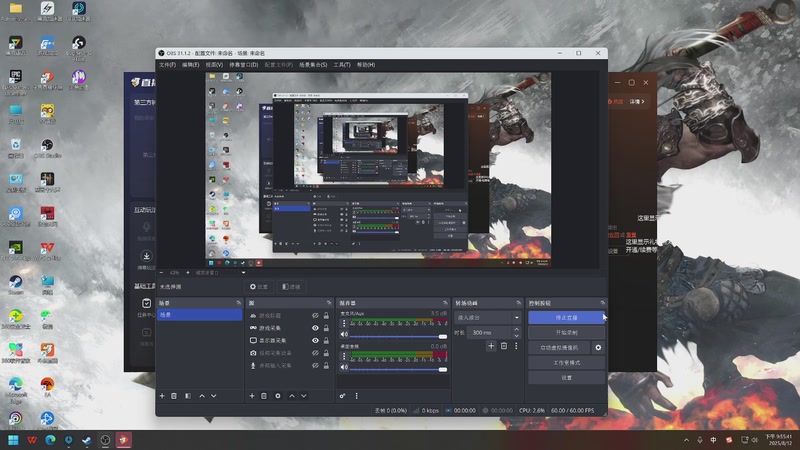
Task: Open the 工具(T) menu
Action: pyautogui.click(x=342, y=65)
